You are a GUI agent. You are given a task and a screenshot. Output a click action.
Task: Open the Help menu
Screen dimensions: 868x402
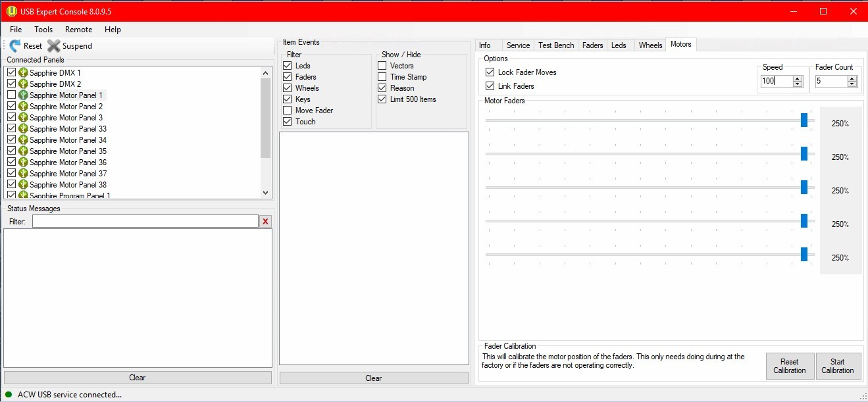point(113,30)
